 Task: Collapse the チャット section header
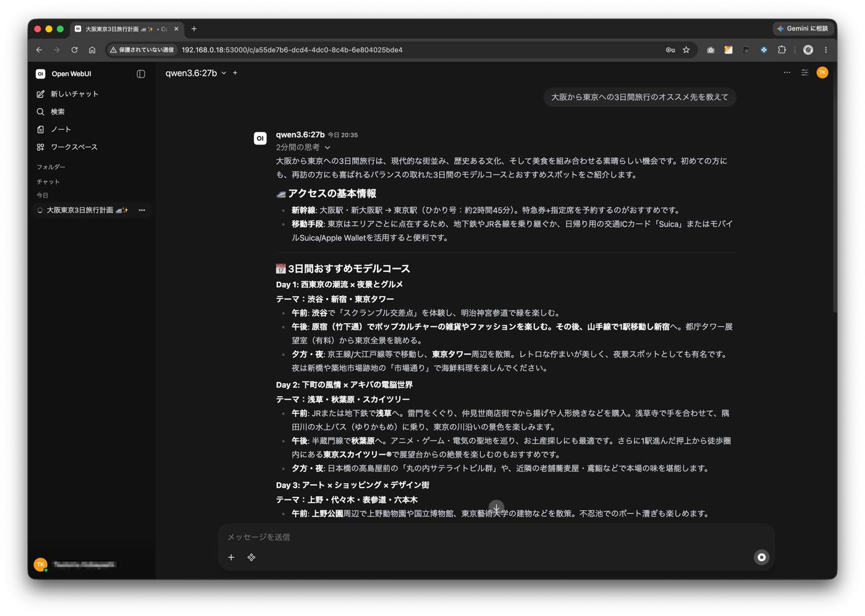point(48,182)
